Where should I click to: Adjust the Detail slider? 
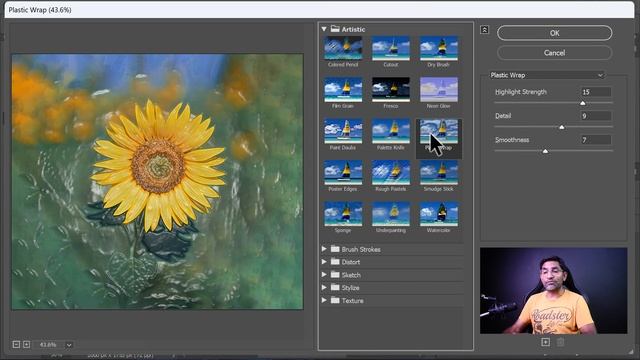562,127
